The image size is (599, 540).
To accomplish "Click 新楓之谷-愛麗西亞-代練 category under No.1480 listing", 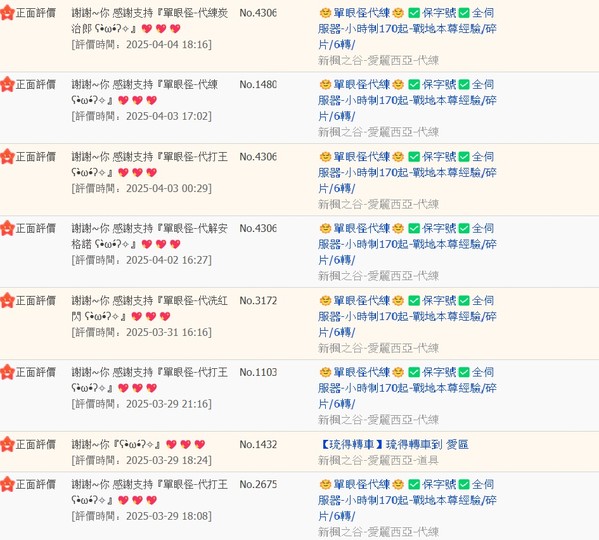I will pos(378,132).
